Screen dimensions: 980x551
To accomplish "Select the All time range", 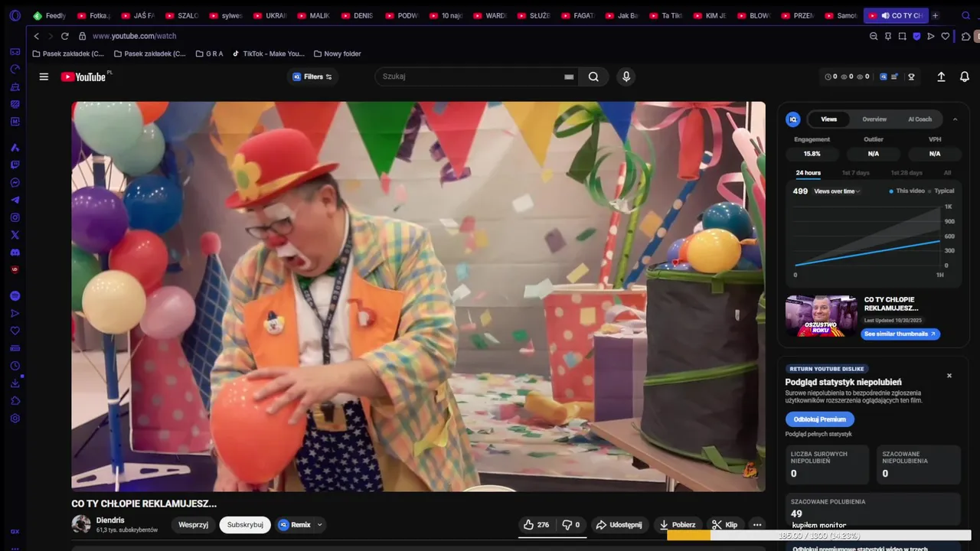I will (x=947, y=173).
